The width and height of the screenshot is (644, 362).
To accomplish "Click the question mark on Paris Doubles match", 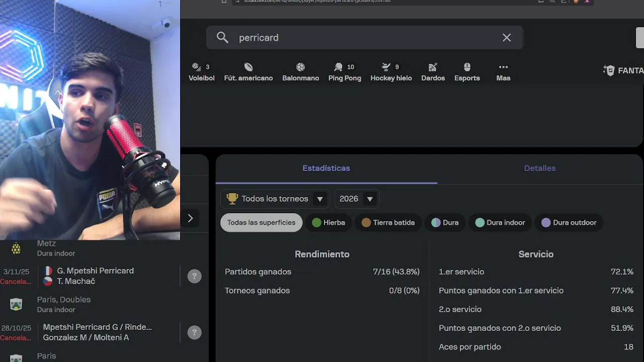I will (x=194, y=332).
